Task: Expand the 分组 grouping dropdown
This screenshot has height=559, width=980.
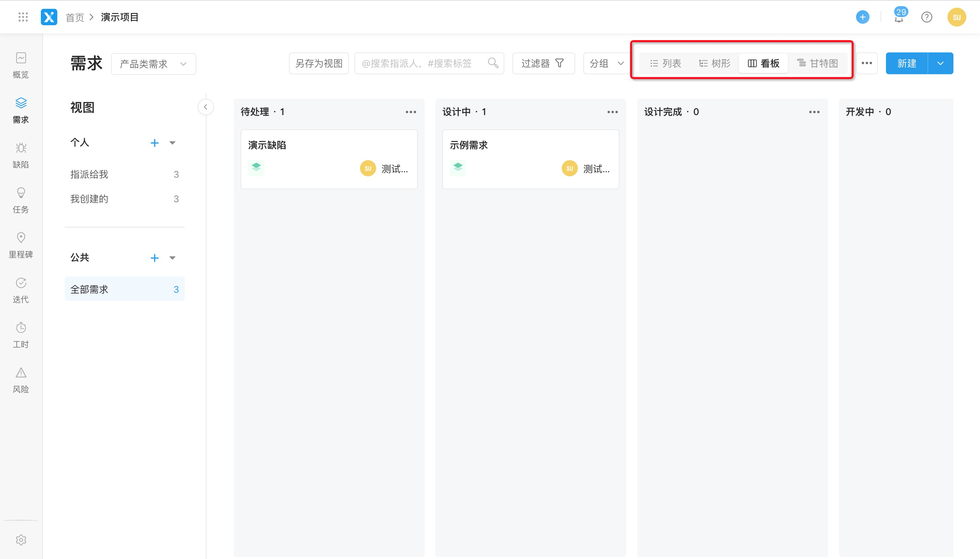Action: click(x=606, y=63)
